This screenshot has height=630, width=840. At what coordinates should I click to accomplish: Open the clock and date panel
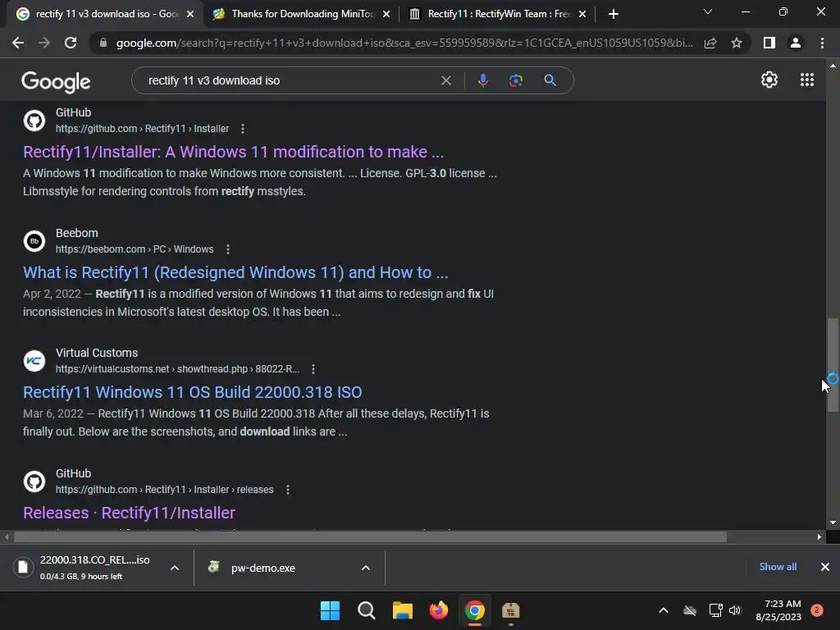[778, 610]
